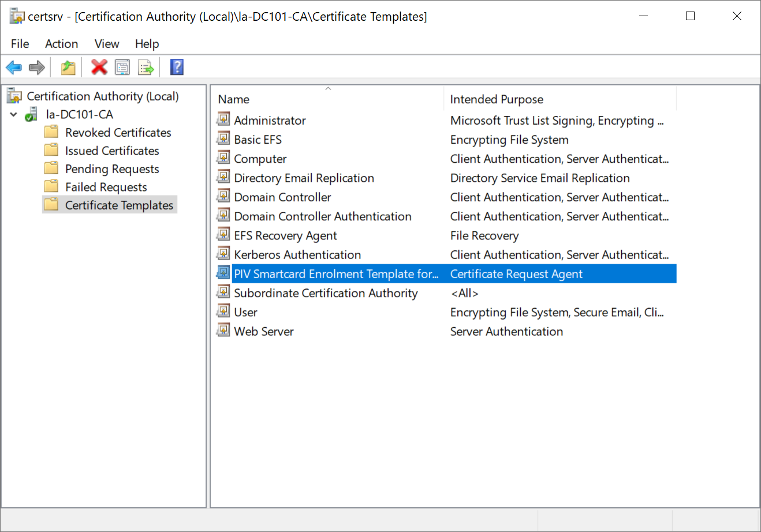Click the Administrator template certificate icon
The image size is (761, 532).
pos(223,120)
